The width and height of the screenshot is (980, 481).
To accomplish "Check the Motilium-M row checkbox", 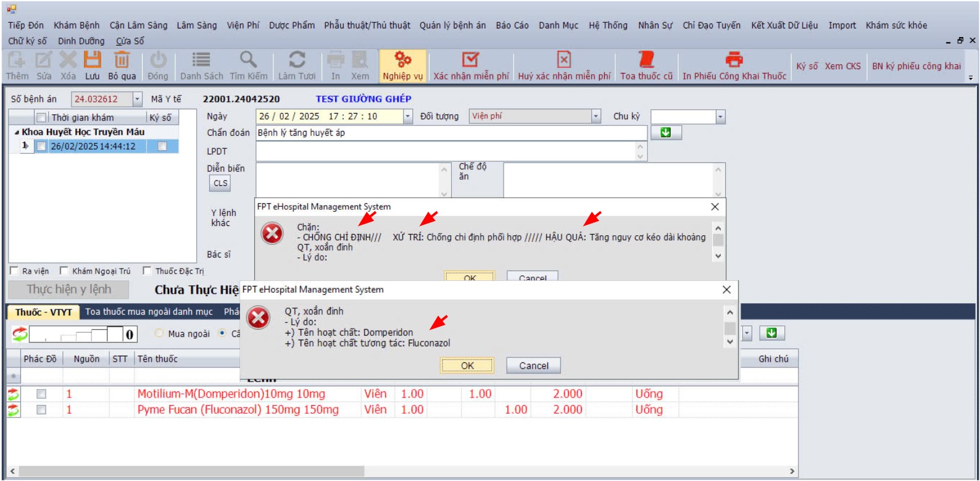I will 41,393.
